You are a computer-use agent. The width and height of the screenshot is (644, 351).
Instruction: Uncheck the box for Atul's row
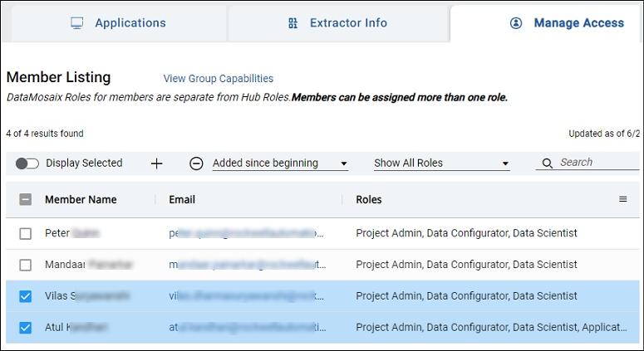(26, 328)
